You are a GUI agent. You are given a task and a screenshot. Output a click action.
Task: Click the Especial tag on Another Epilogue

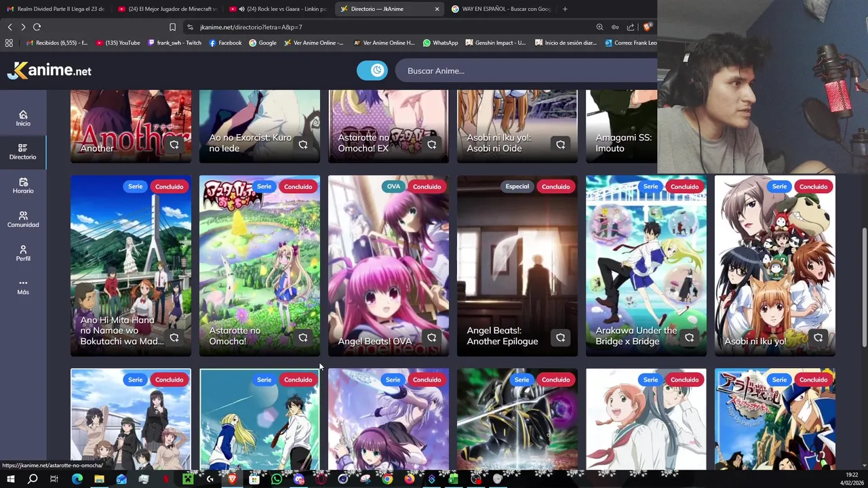(517, 186)
